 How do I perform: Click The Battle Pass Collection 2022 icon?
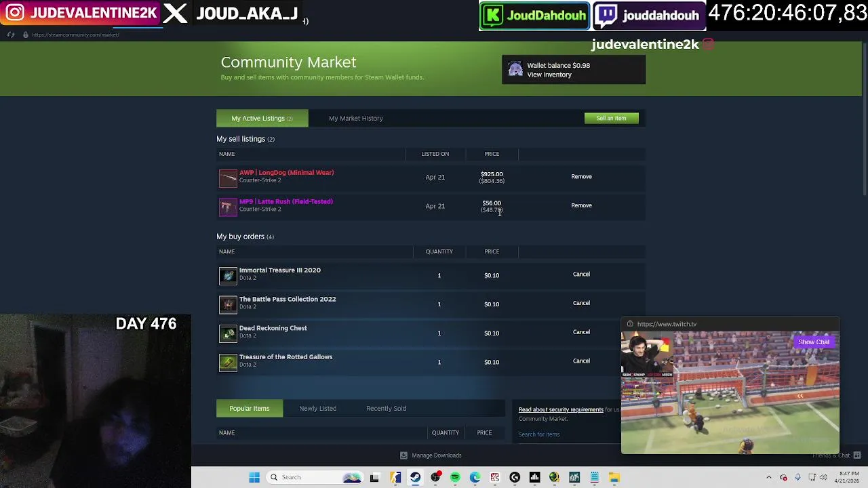click(228, 304)
